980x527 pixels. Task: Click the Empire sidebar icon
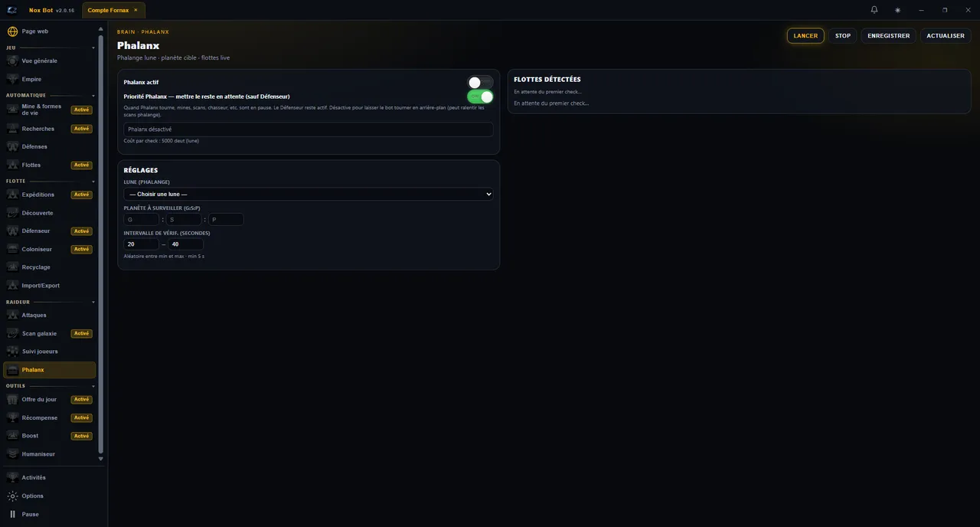[12, 79]
